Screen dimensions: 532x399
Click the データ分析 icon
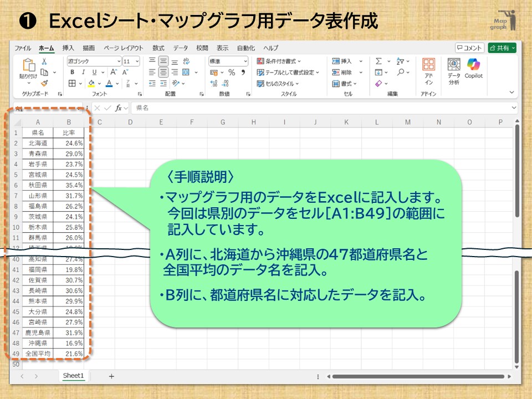pyautogui.click(x=454, y=71)
